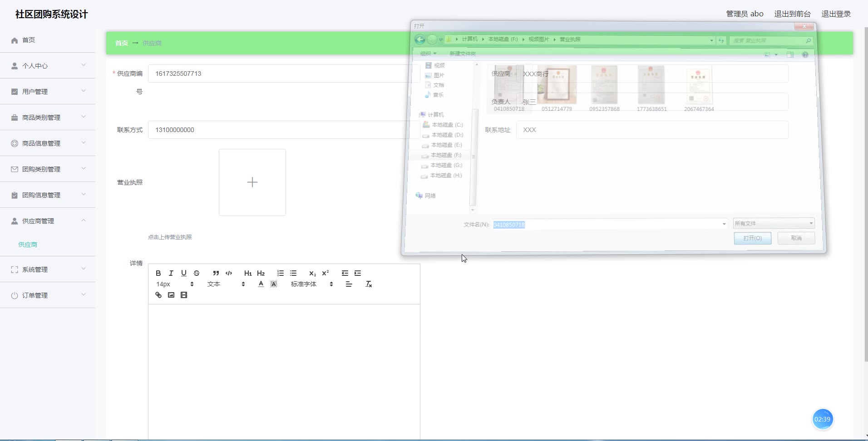Screen dimensions: 868x441
Task: Click 取消 button in file dialog
Action: (796, 238)
